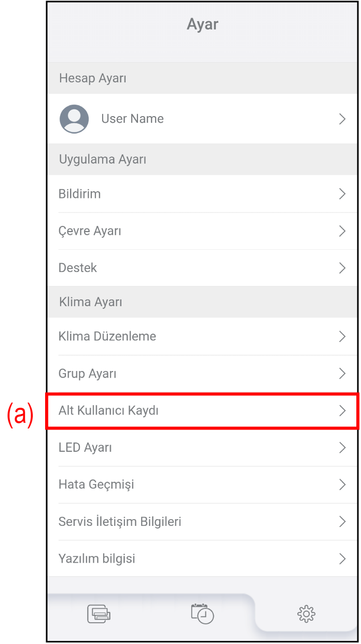The width and height of the screenshot is (361, 644).
Task: Go to LED Ayarı settings
Action: pyautogui.click(x=86, y=448)
